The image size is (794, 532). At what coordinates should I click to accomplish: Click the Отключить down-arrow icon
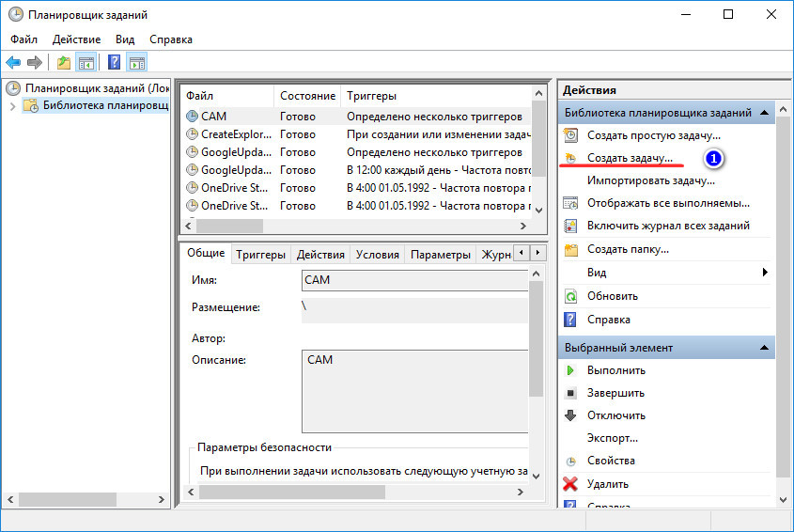pos(570,415)
